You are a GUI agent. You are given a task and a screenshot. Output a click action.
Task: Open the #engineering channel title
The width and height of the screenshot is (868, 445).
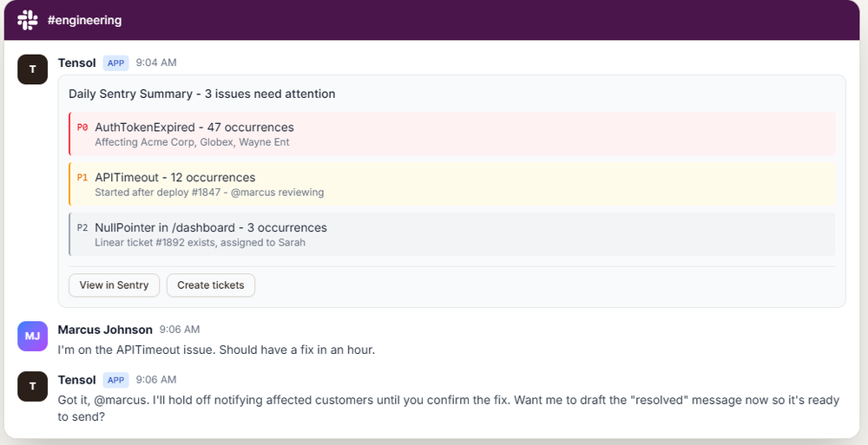(85, 21)
